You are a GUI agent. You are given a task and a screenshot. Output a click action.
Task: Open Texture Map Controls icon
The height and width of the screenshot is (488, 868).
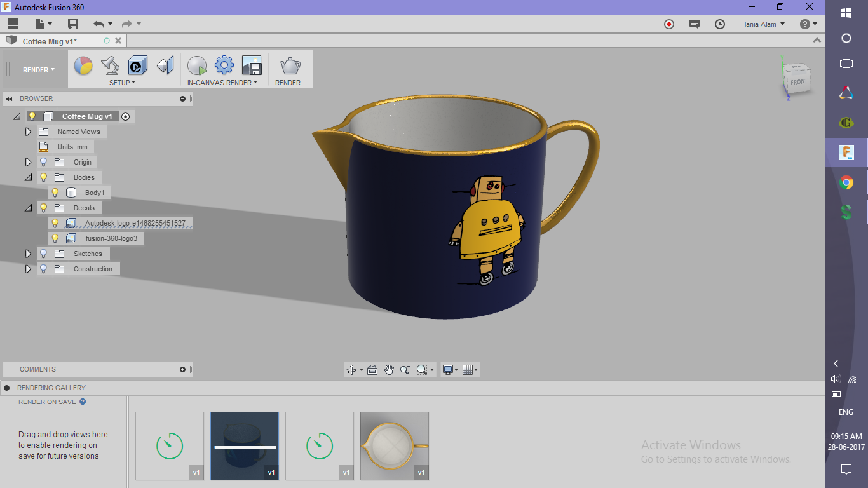(x=165, y=65)
